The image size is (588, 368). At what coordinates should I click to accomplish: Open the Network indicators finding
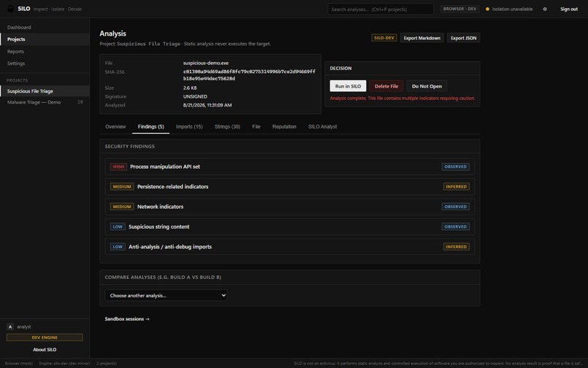coord(290,207)
